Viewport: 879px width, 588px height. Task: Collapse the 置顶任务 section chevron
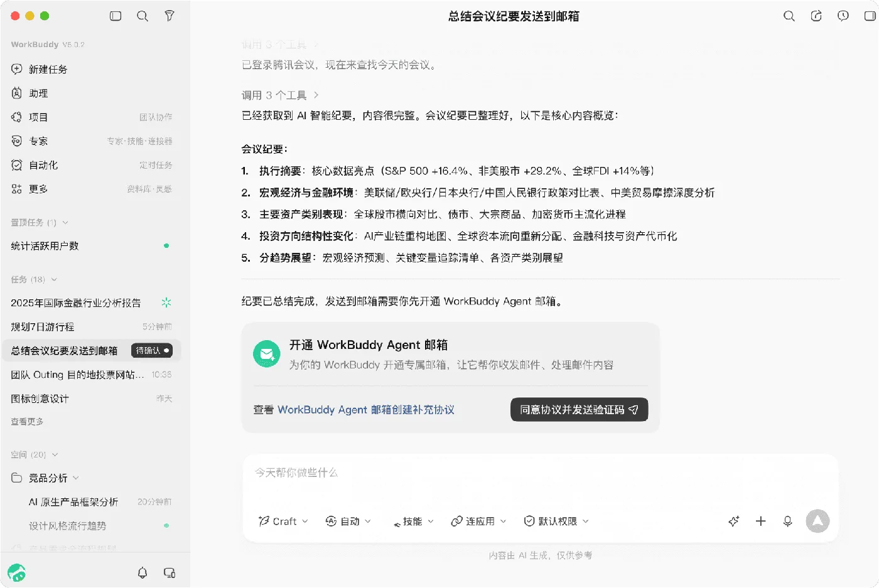coord(65,223)
